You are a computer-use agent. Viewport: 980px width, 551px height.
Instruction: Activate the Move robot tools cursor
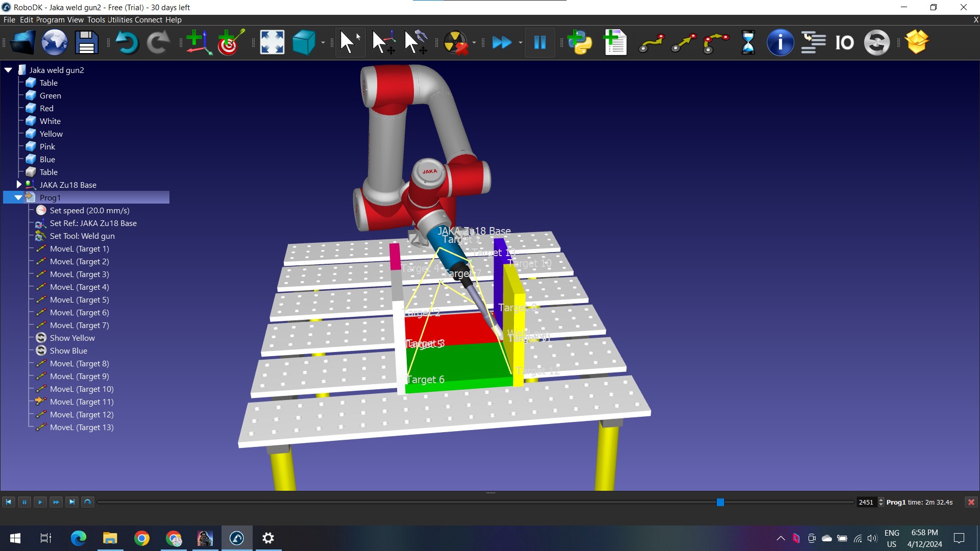coord(415,42)
